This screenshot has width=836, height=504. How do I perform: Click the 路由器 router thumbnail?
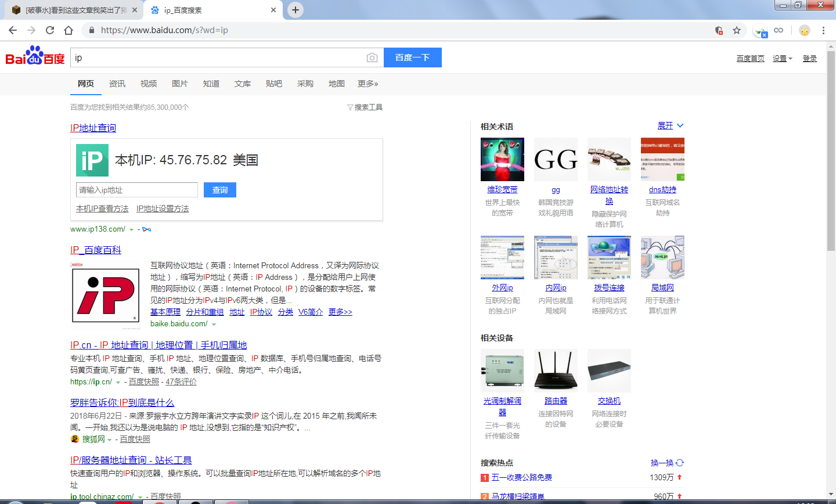click(x=556, y=370)
